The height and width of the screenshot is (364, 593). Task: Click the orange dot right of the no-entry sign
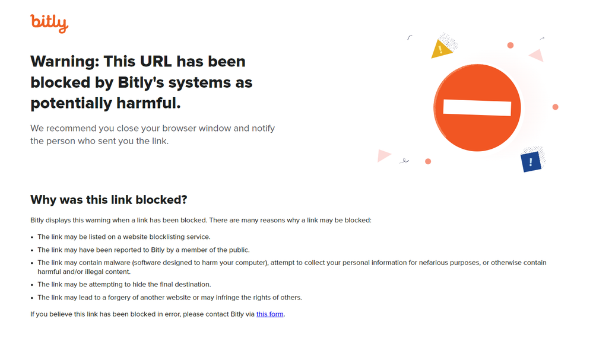(x=555, y=107)
